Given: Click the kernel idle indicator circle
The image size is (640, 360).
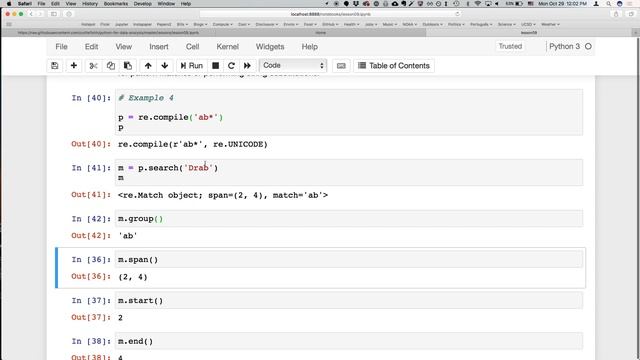Looking at the screenshot, I should coord(588,47).
